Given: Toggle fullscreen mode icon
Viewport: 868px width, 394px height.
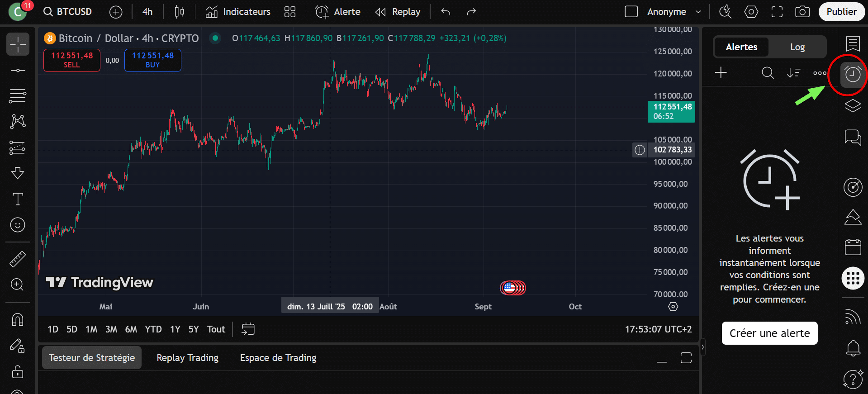Looking at the screenshot, I should 777,12.
